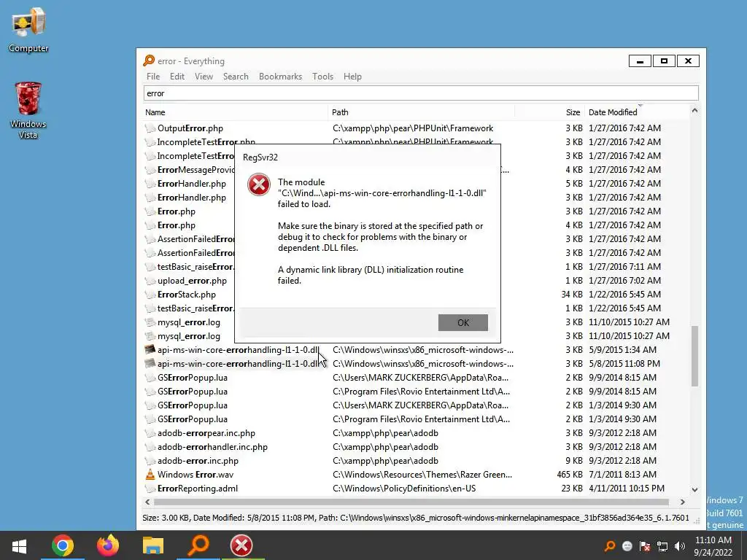Click the taskbar clock showing 11:10 AM
The image size is (747, 560).
point(713,545)
